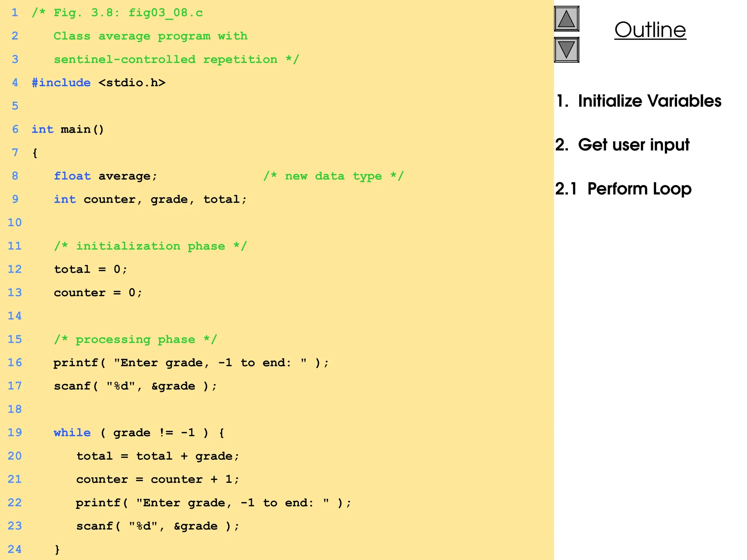Select outline item 2.1 Perform Loop
This screenshot has height=560, width=747.
(623, 188)
